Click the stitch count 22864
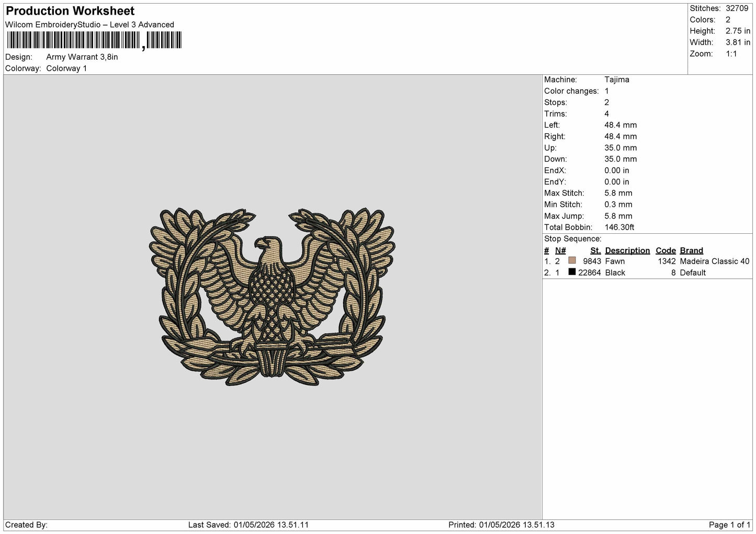This screenshot has width=756, height=534. (590, 273)
